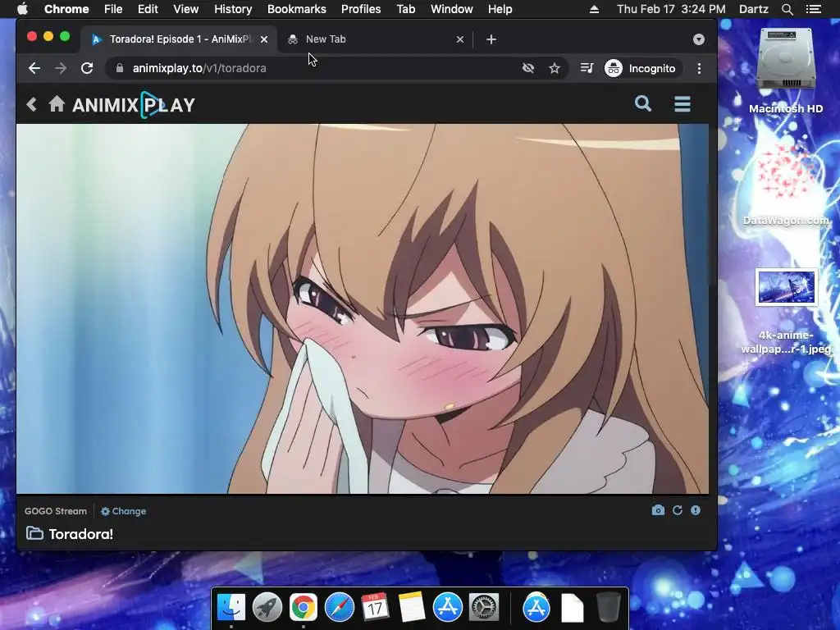Open the Toradora! folder title

coord(81,534)
